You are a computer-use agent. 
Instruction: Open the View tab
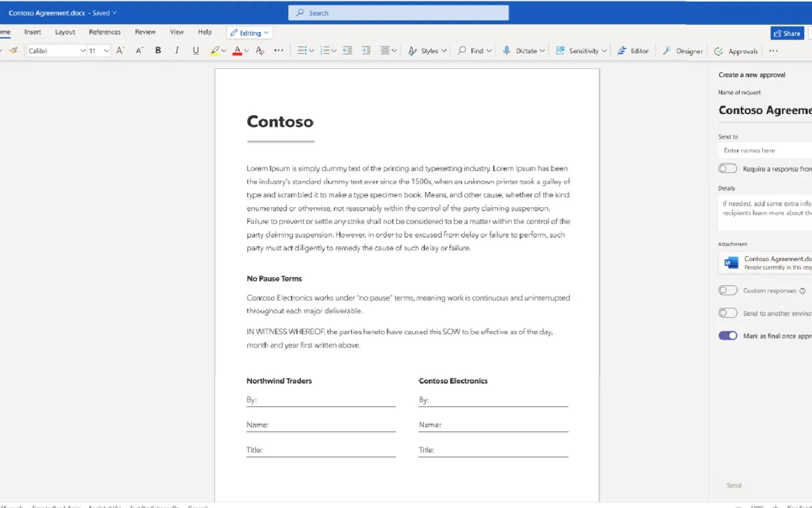[177, 32]
